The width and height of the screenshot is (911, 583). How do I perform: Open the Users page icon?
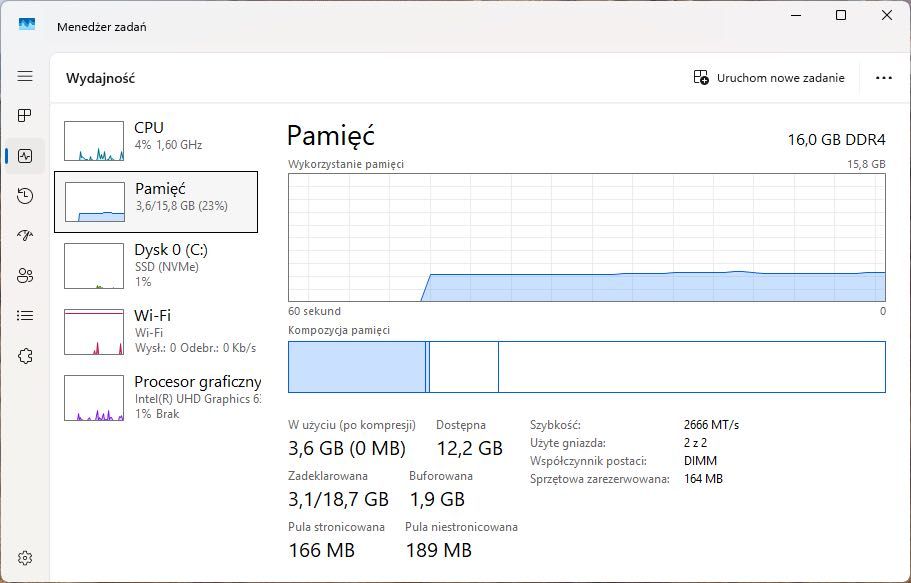pos(25,276)
